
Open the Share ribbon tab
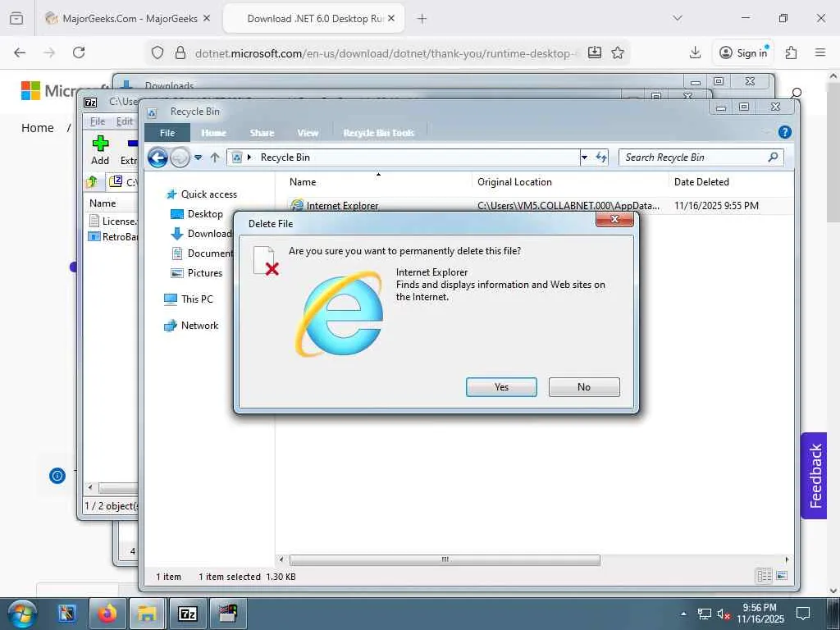point(262,132)
